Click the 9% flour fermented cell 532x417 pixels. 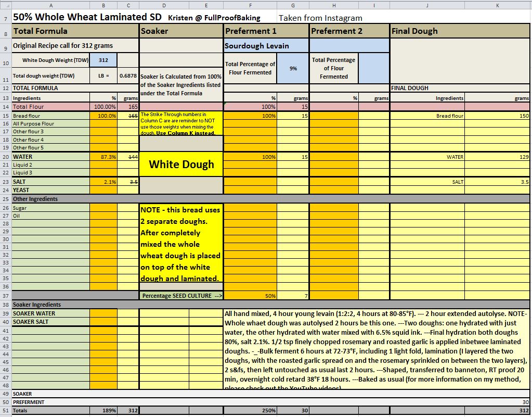293,68
